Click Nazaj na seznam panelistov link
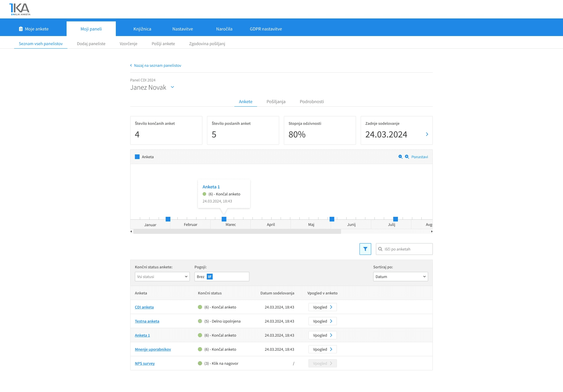Viewport: 563px width, 392px height. (x=157, y=65)
